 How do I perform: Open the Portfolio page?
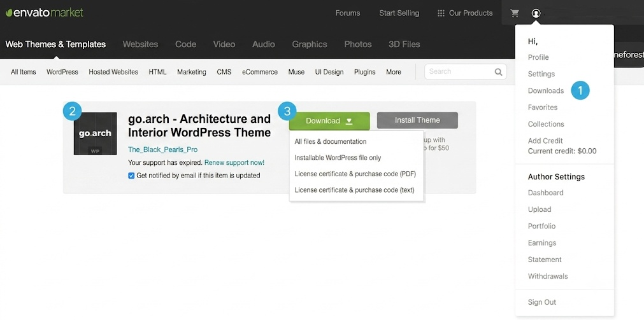pyautogui.click(x=541, y=226)
